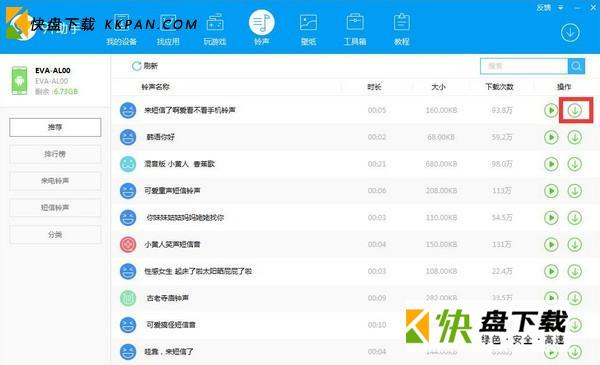
Task: Click the 可爱童声短信铃声 row emoji icon
Action: point(128,191)
